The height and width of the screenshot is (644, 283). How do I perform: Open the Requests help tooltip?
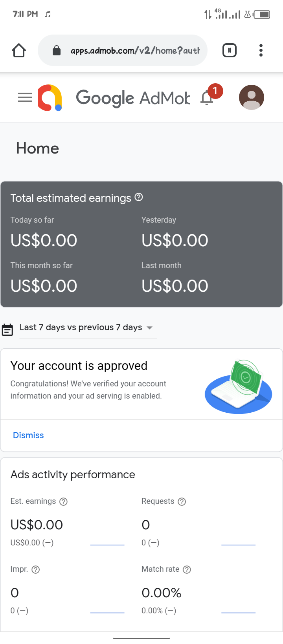[x=181, y=501]
